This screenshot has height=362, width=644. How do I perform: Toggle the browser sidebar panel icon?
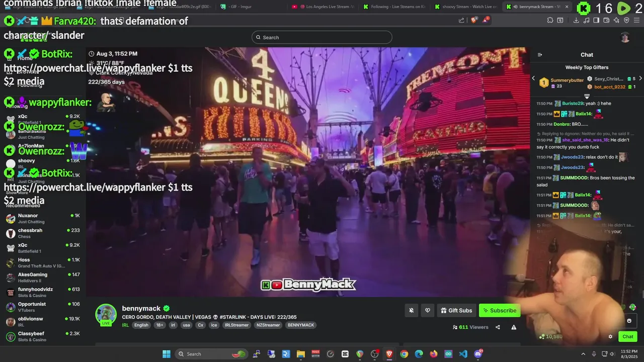tap(596, 20)
